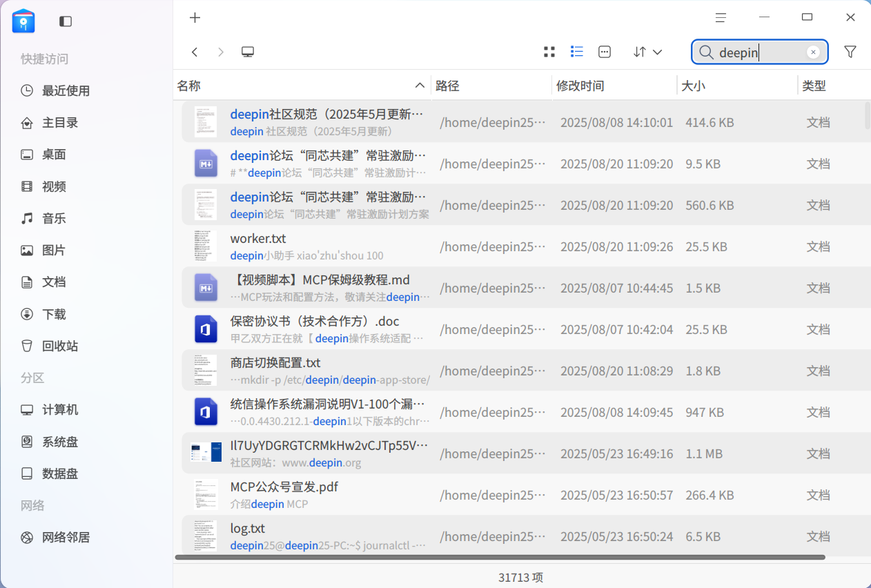The height and width of the screenshot is (588, 871).
Task: Go back to previous folder
Action: click(195, 52)
